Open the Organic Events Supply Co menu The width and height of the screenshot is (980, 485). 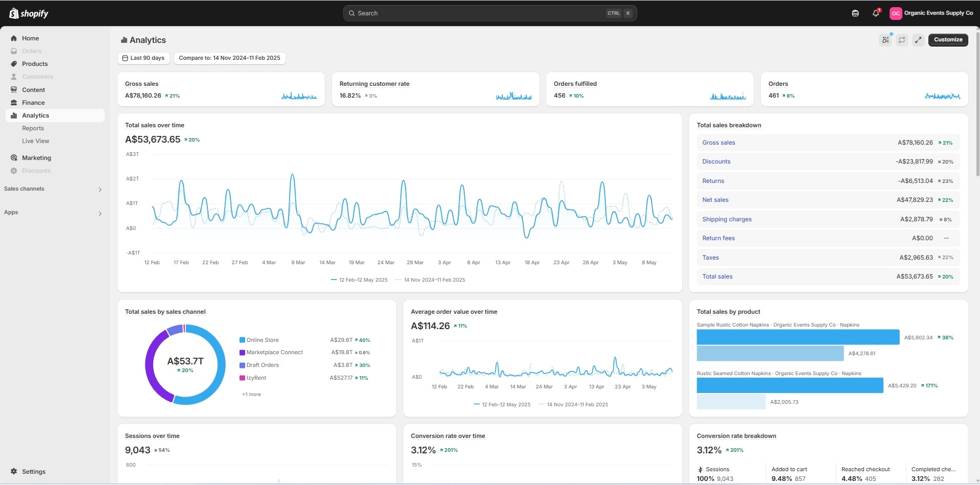(931, 13)
